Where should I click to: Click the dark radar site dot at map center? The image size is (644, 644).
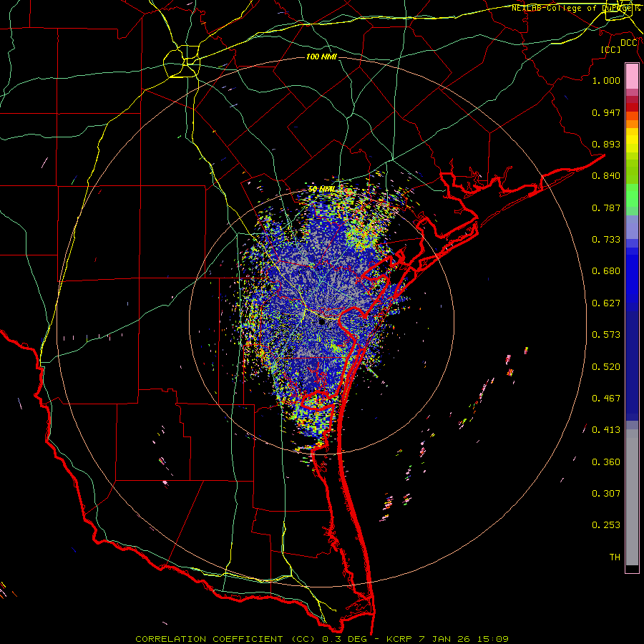pyautogui.click(x=321, y=322)
